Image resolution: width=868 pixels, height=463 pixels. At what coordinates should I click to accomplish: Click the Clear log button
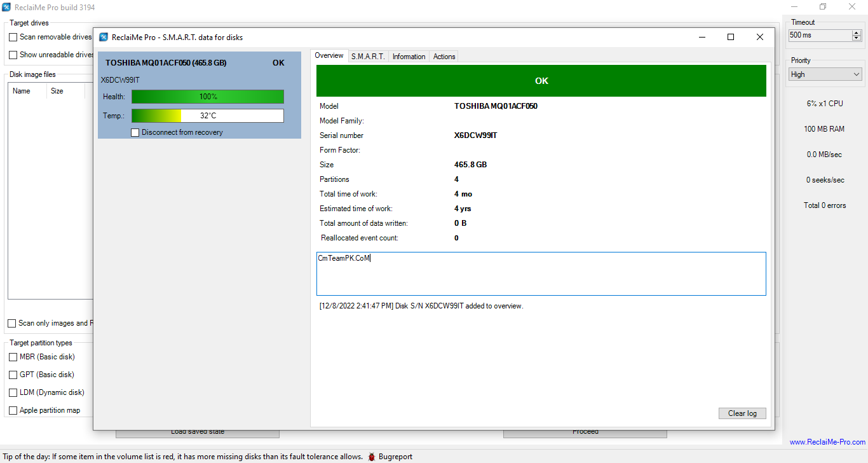click(x=742, y=413)
